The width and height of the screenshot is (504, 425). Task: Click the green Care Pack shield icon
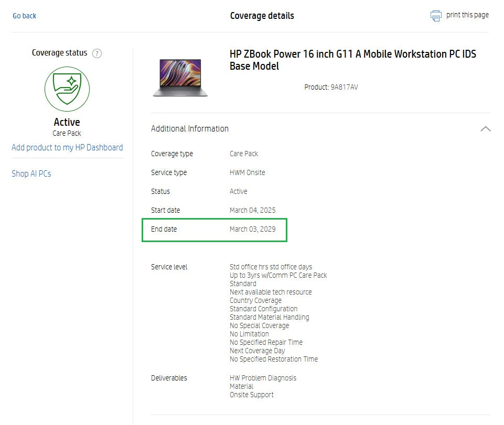click(x=67, y=89)
